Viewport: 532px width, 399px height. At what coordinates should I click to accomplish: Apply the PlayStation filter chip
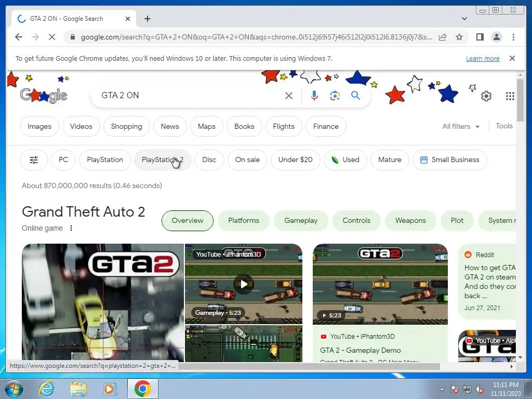tap(105, 160)
